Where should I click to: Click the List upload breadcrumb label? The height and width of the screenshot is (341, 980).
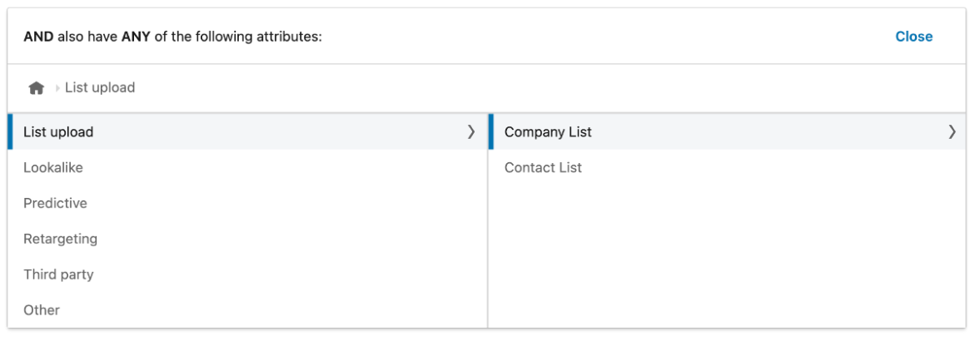pyautogui.click(x=100, y=88)
